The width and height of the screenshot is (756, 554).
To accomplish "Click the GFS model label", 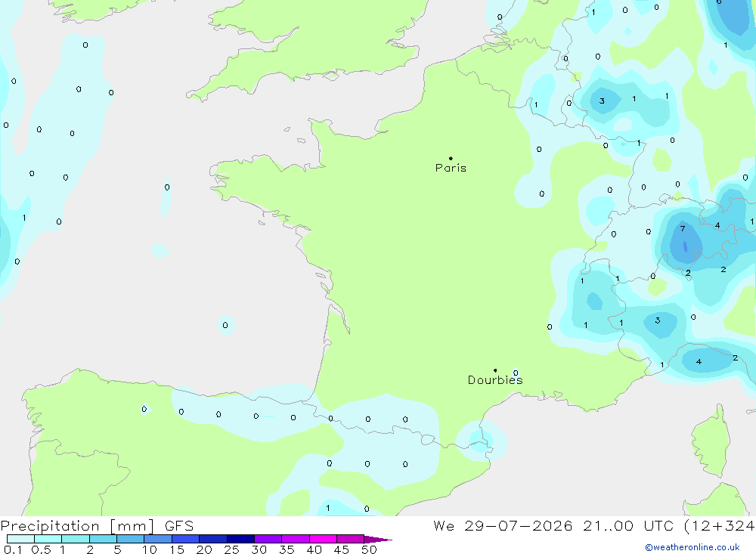I will (179, 526).
